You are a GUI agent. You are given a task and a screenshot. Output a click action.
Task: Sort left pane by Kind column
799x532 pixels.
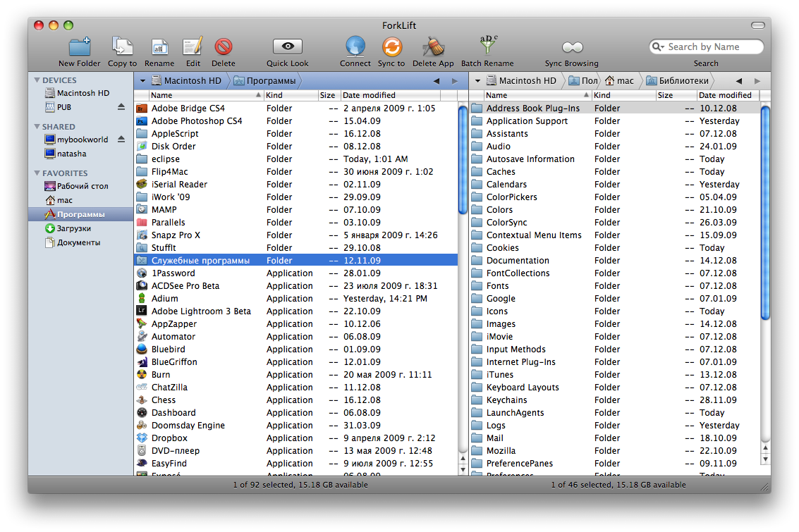[x=291, y=95]
